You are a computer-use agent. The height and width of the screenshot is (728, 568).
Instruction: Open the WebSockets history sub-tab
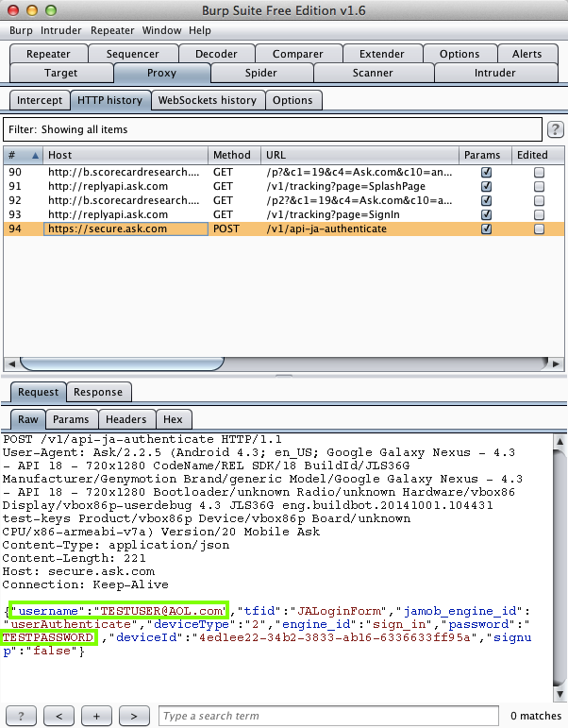click(208, 100)
